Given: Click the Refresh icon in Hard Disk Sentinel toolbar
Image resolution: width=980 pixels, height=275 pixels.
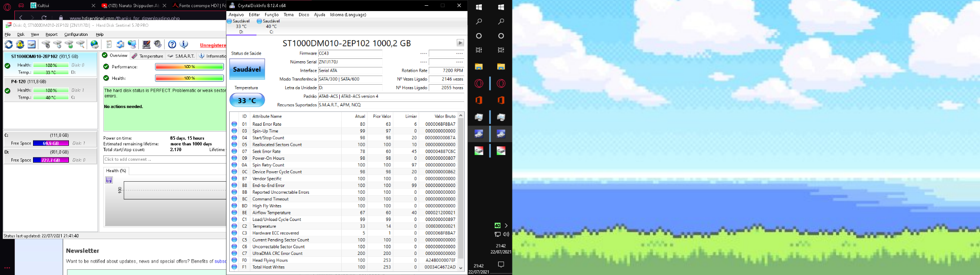Looking at the screenshot, I should click(x=9, y=44).
